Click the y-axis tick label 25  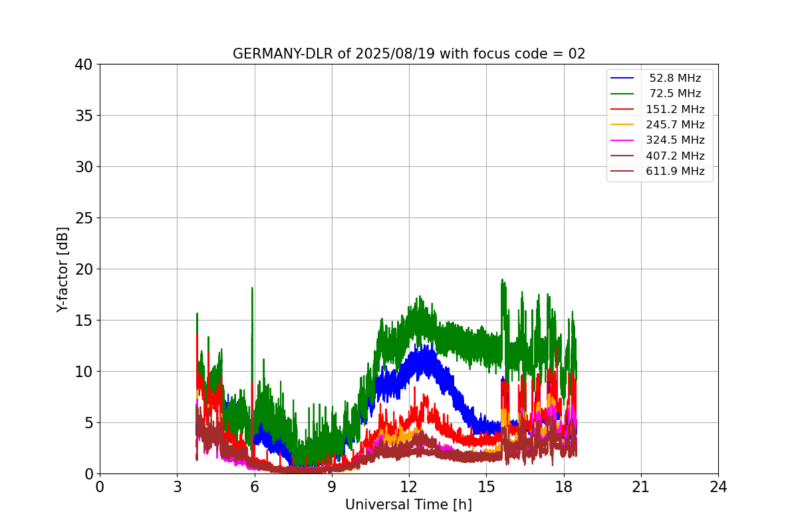point(84,218)
